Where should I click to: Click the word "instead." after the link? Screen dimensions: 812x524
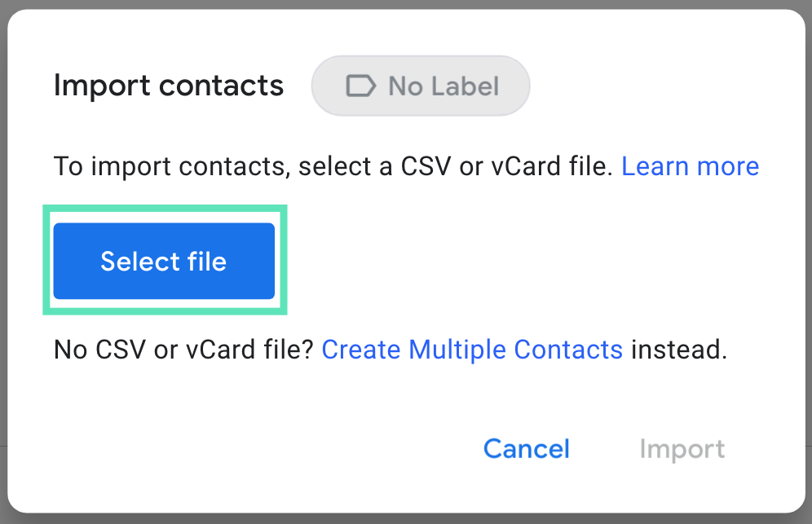click(678, 350)
